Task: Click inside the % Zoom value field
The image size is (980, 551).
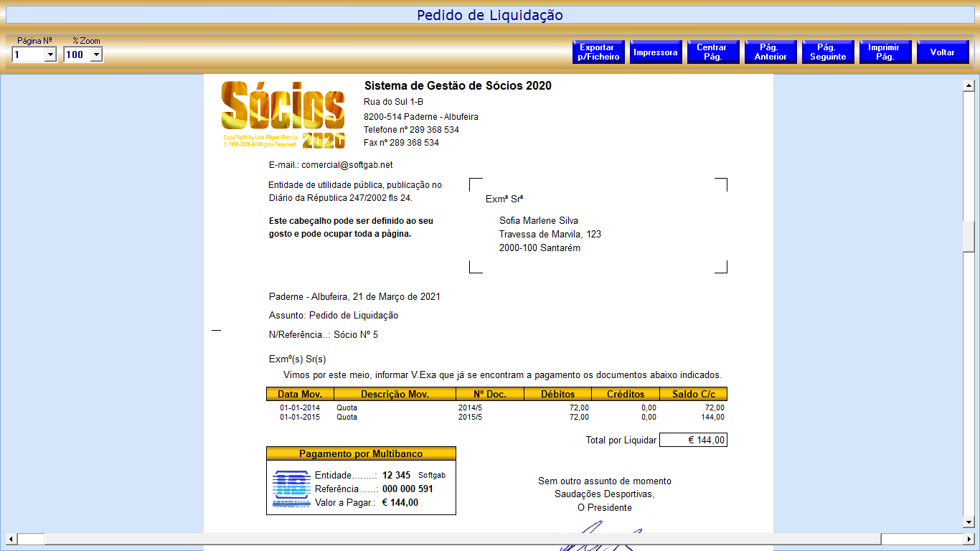Action: click(76, 55)
